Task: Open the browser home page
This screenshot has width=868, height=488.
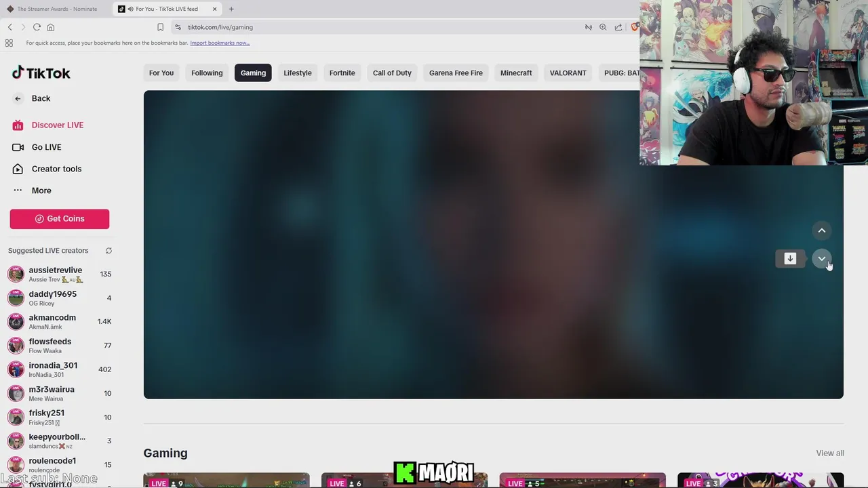Action: click(50, 27)
